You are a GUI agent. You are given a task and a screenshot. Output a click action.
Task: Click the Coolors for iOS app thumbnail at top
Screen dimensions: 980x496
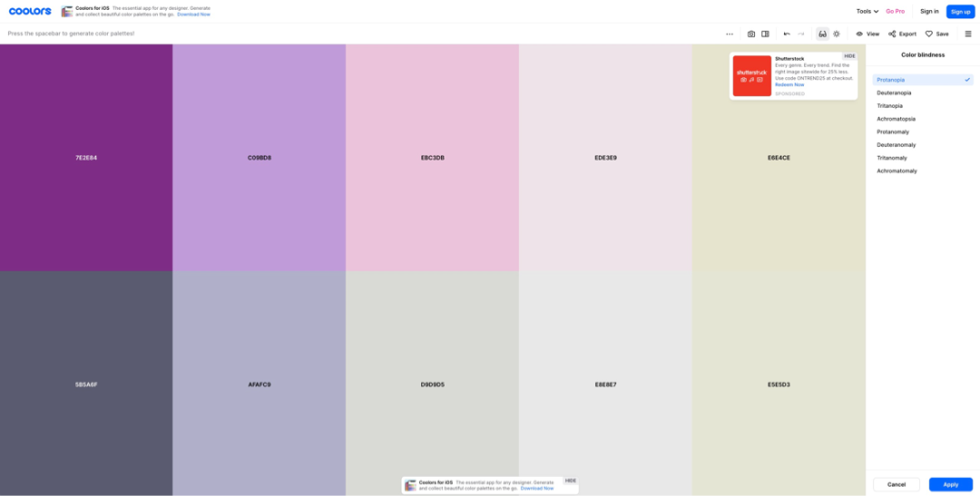point(67,11)
